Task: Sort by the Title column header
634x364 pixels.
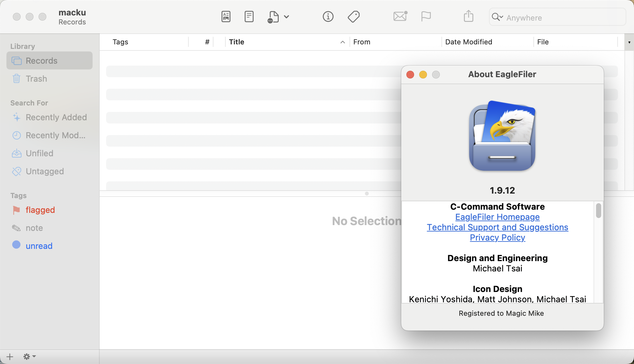Action: click(287, 42)
